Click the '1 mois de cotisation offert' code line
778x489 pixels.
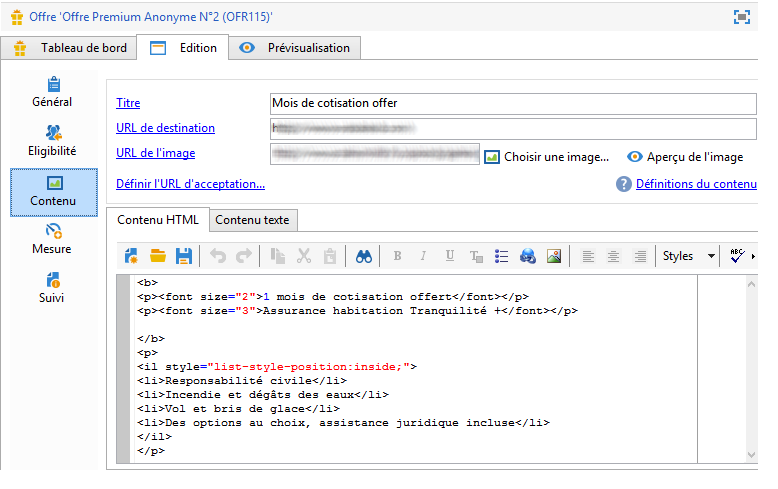333,297
